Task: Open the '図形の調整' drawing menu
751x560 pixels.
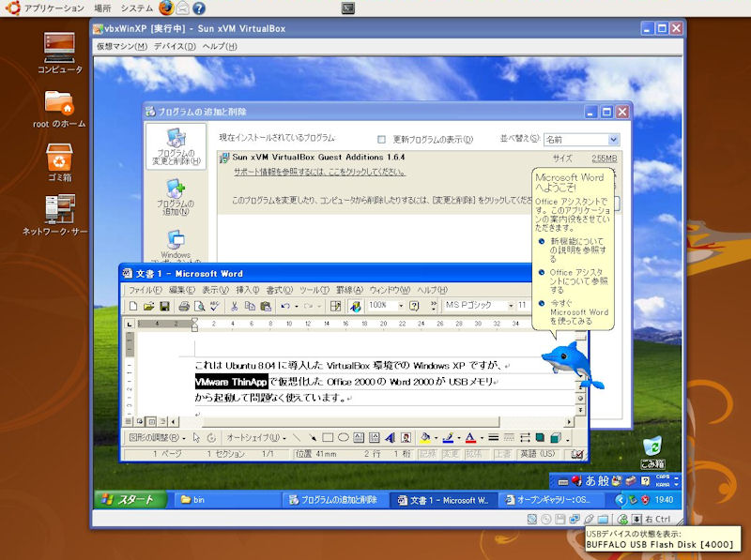Action: coord(157,437)
